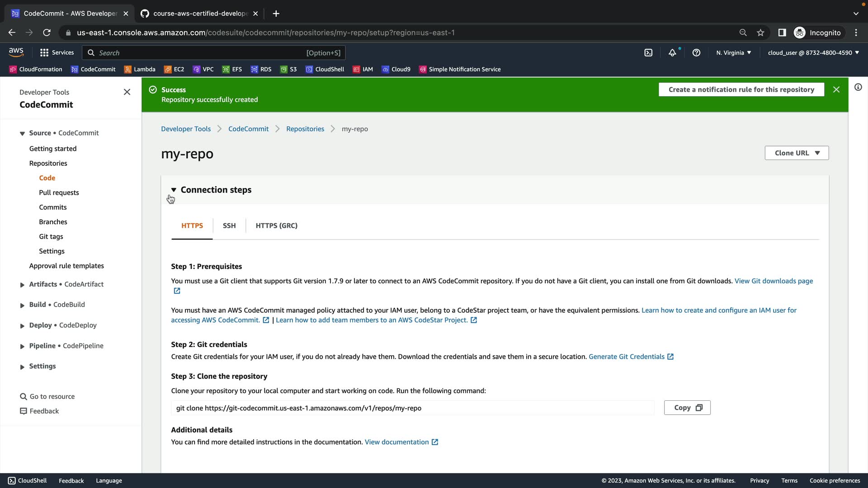Open Lambda bookmark shortcut

pyautogui.click(x=140, y=69)
